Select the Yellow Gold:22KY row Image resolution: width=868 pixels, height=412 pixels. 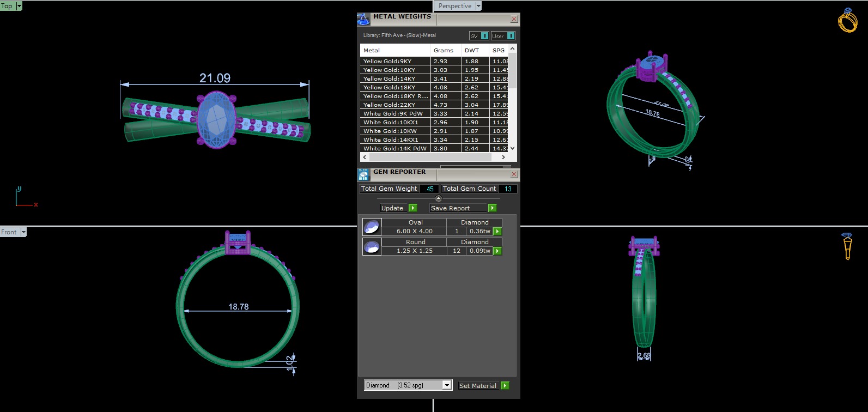pyautogui.click(x=434, y=105)
